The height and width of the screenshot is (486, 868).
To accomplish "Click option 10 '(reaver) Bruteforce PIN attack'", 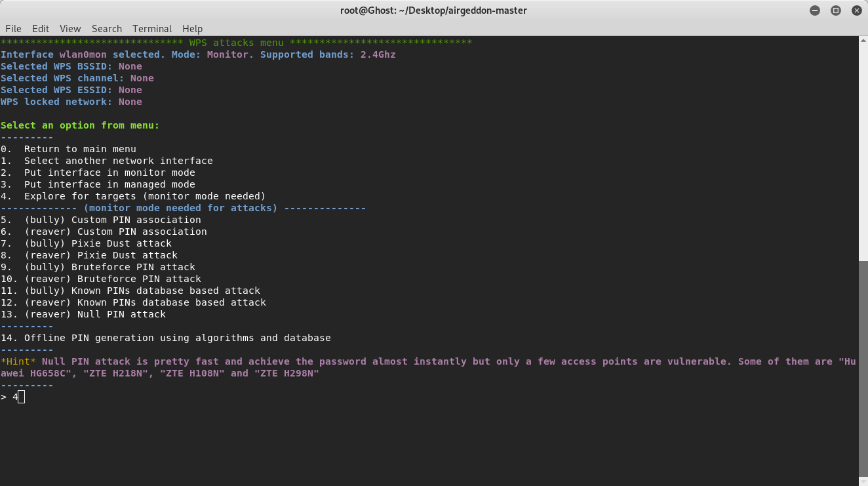I will [101, 279].
